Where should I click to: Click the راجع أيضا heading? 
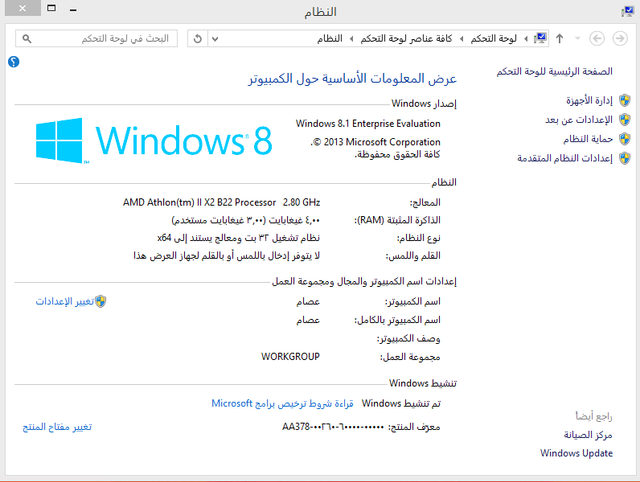(594, 416)
